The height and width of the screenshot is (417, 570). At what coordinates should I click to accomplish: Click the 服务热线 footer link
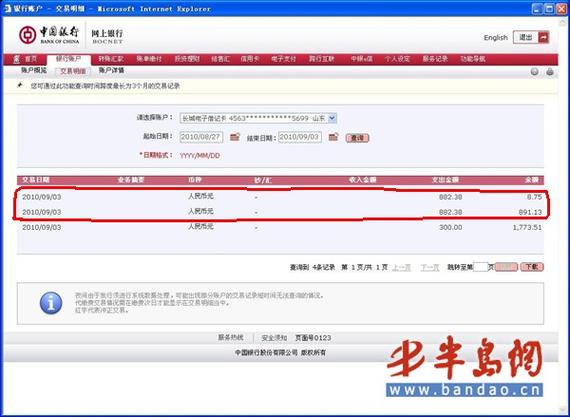point(230,337)
